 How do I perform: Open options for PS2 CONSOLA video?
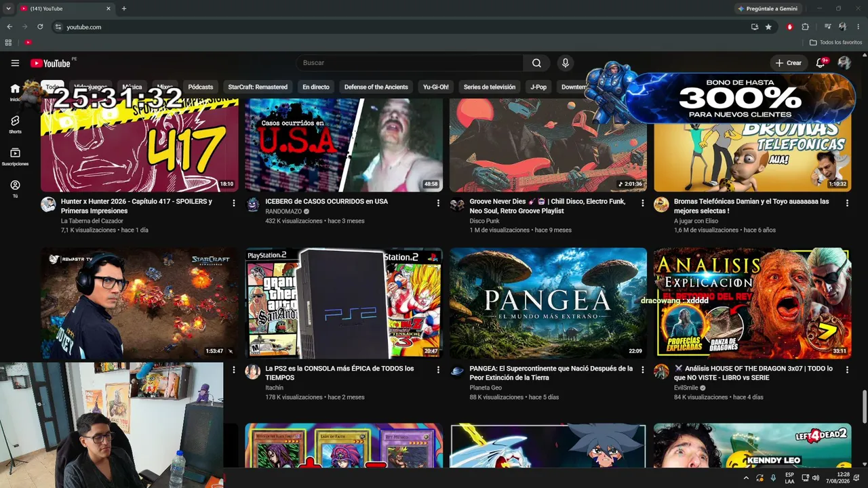(x=438, y=370)
